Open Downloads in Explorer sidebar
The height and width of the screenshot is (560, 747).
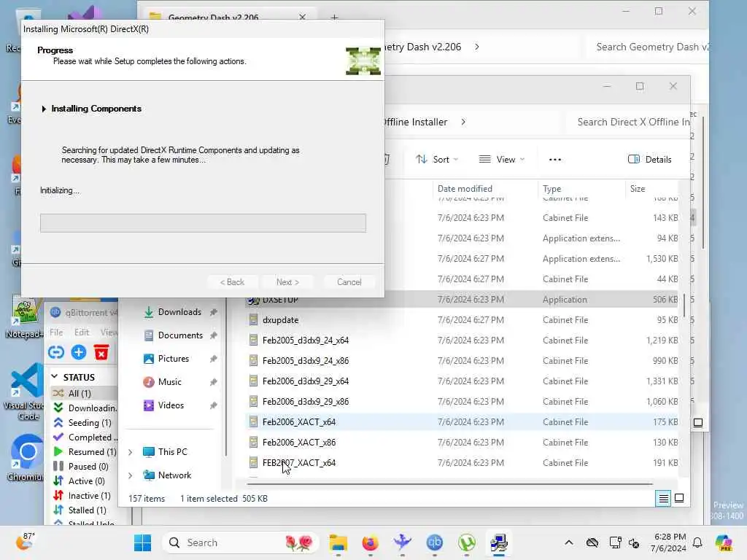coord(179,312)
